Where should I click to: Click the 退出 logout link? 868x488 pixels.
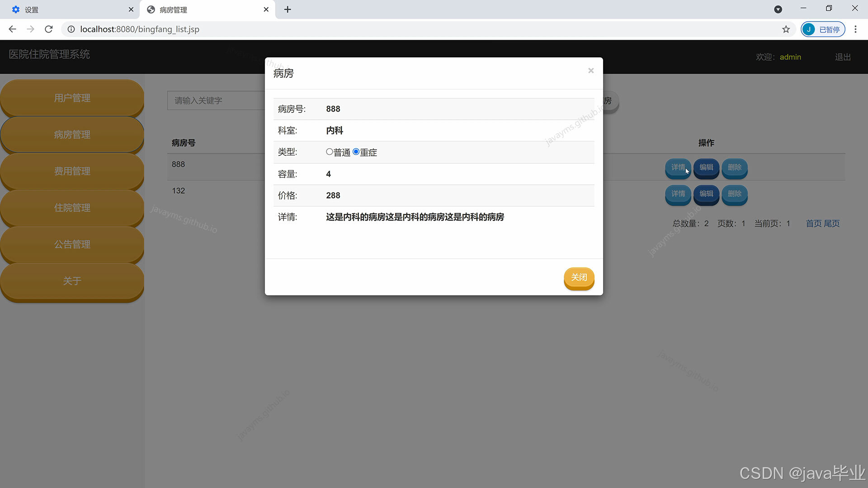[843, 57]
